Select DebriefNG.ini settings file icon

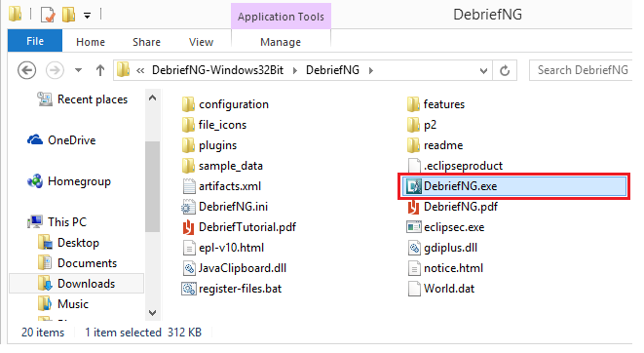[x=188, y=207]
